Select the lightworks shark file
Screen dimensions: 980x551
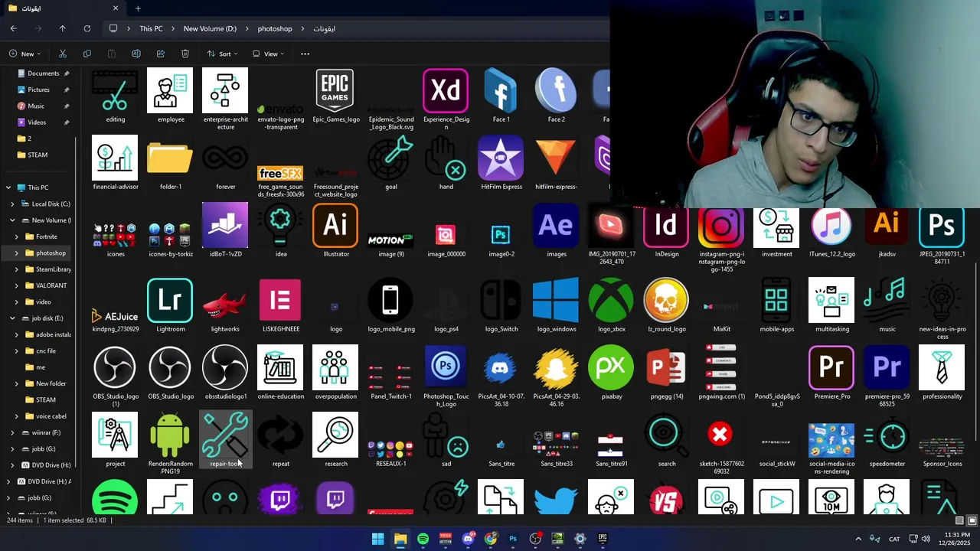(225, 305)
